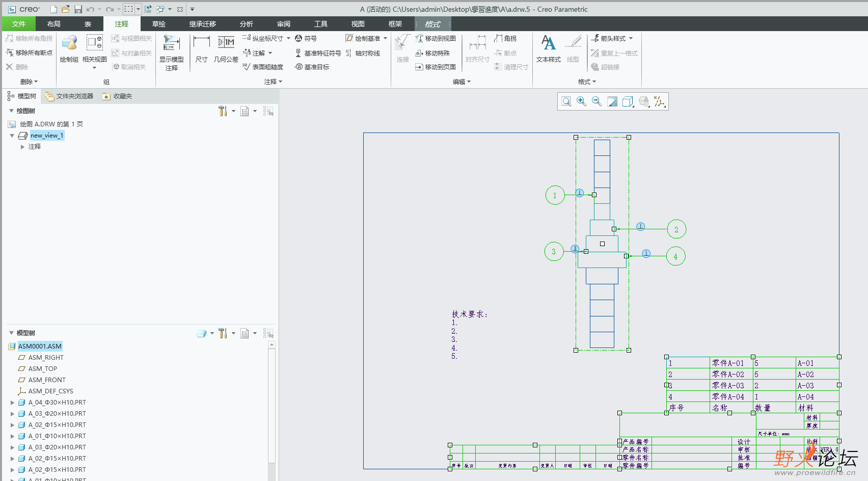Click 基准目标 datum target tool

[312, 67]
